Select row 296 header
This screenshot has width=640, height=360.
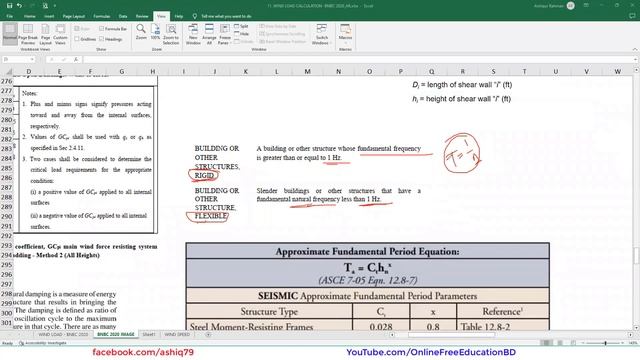pos(7,274)
